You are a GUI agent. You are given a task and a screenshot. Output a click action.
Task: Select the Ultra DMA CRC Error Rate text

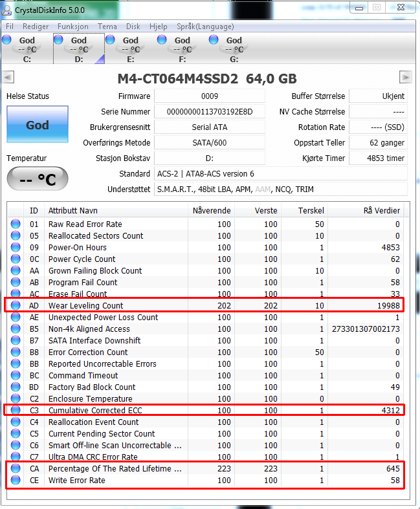(93, 457)
